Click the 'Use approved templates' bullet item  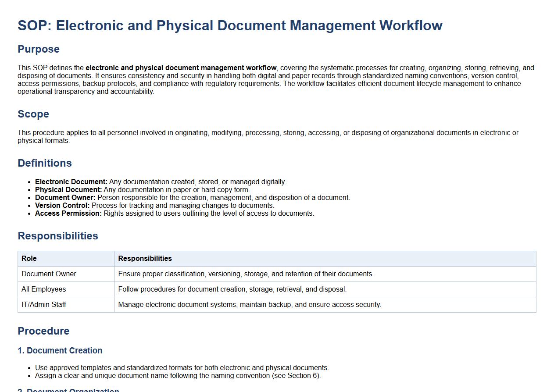point(182,368)
